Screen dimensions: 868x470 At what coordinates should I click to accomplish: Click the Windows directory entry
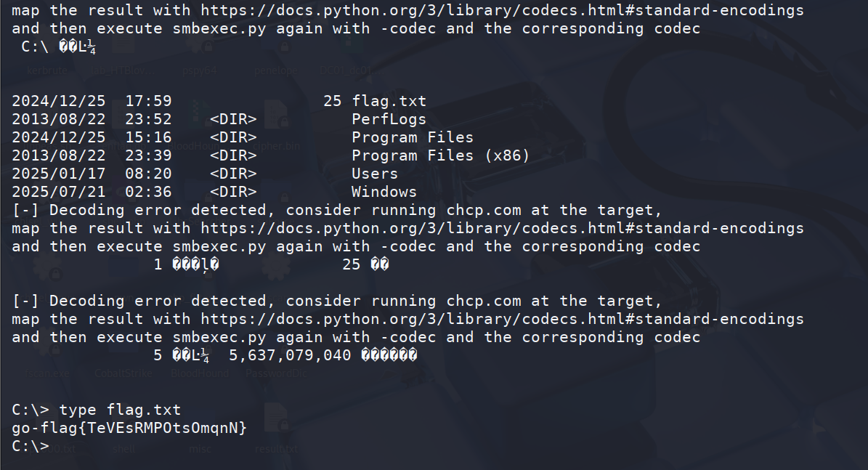point(384,192)
